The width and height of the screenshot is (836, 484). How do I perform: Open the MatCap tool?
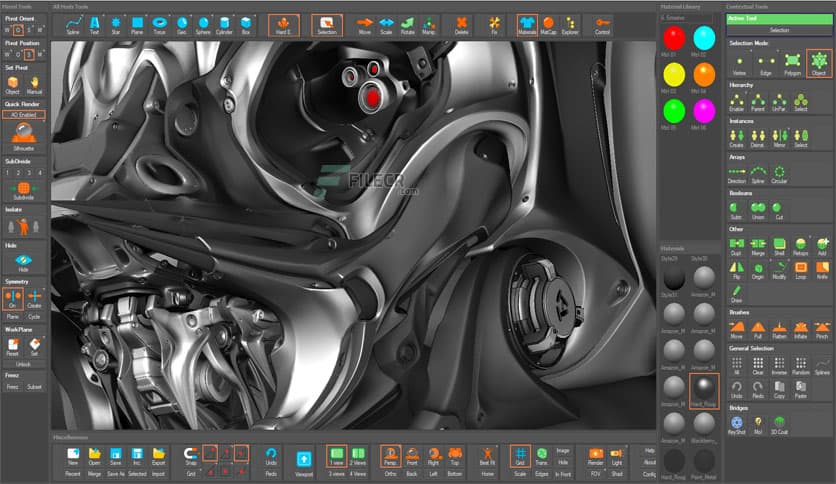pyautogui.click(x=547, y=23)
